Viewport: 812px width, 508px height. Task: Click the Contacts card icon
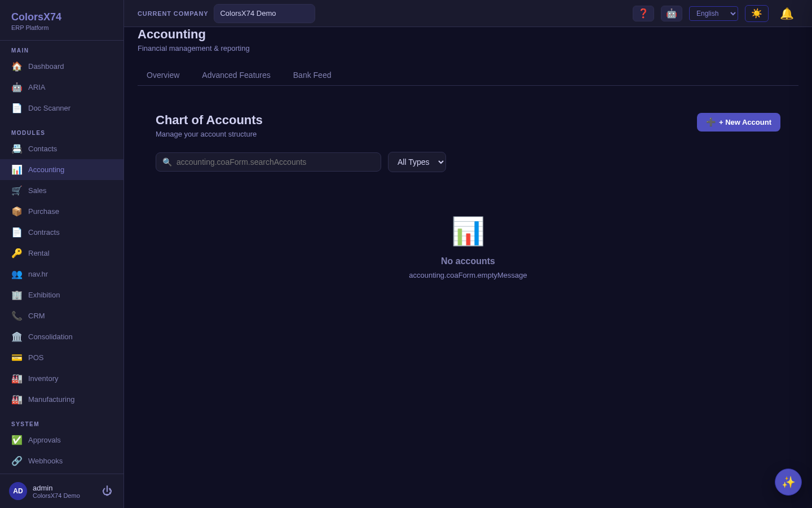pos(17,149)
